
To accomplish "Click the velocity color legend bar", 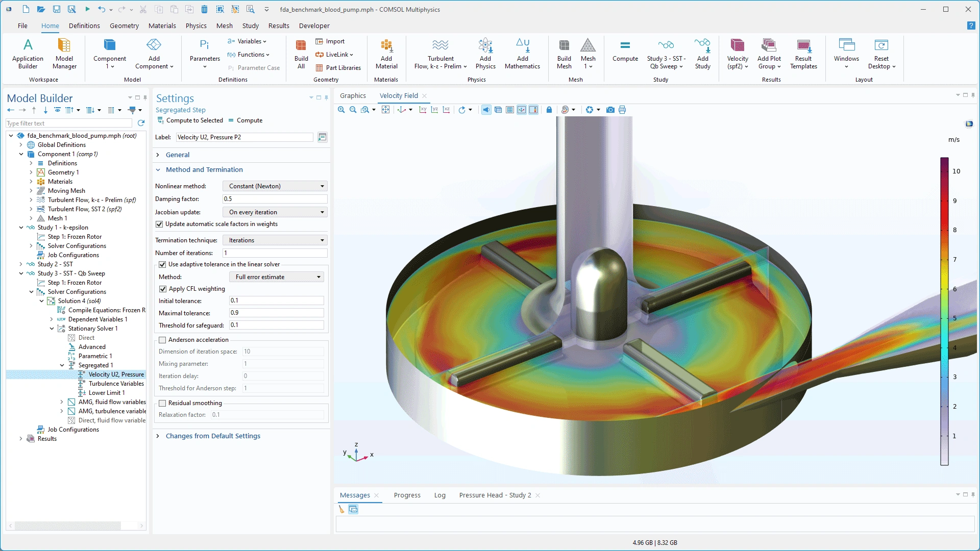I will pyautogui.click(x=944, y=311).
